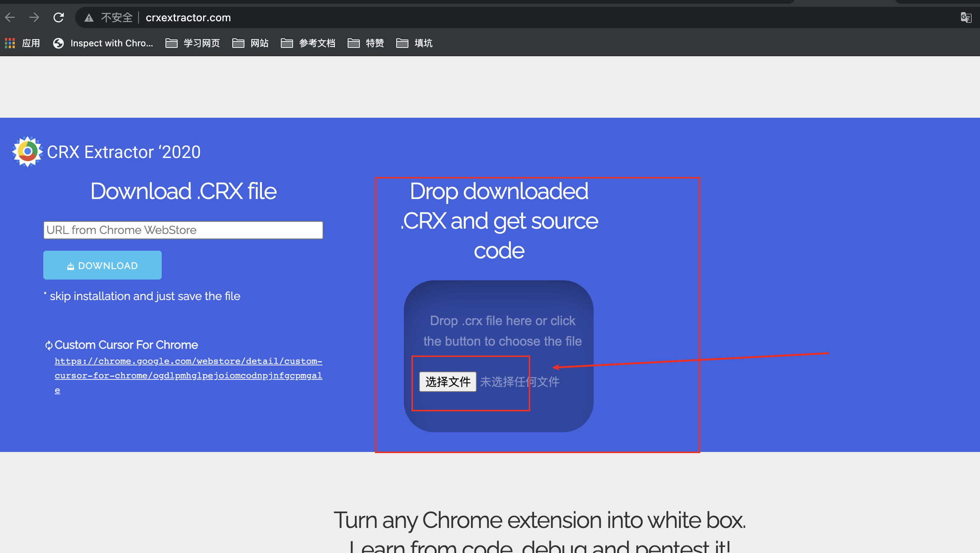Click the Custom Cursor For Chrome heading
The width and height of the screenshot is (980, 553).
click(x=126, y=345)
